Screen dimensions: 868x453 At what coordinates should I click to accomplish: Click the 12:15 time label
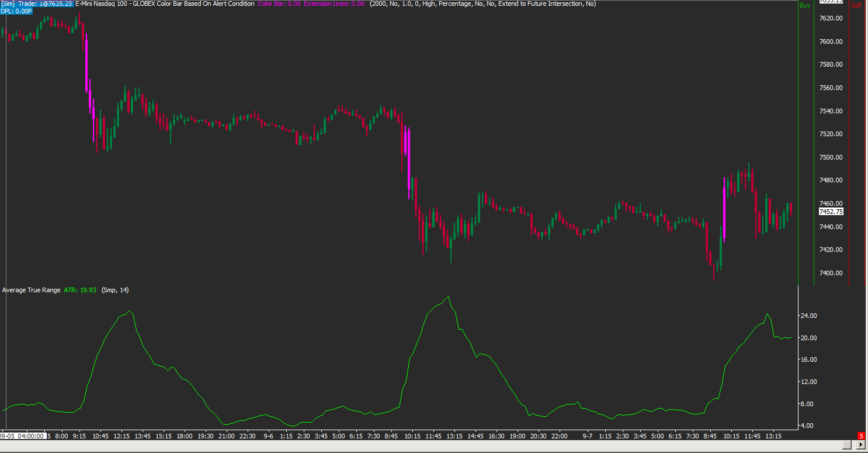point(121,435)
